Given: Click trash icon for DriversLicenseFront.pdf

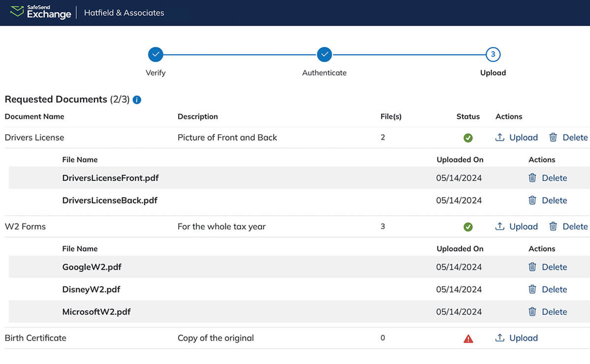Looking at the screenshot, I should pyautogui.click(x=532, y=178).
